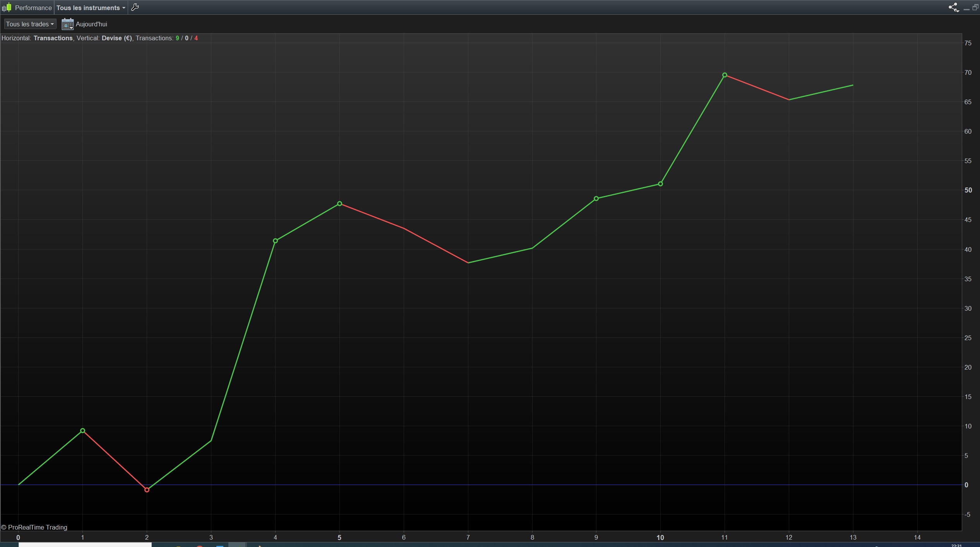Open the wrench settings icon

click(135, 7)
